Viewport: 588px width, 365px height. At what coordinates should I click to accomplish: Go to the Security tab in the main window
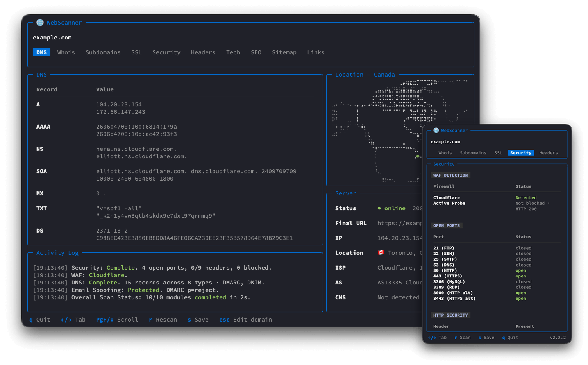pyautogui.click(x=166, y=52)
